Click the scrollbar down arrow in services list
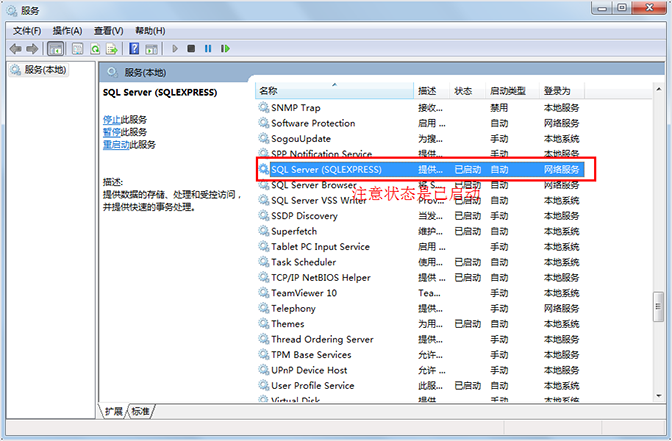The width and height of the screenshot is (672, 441). click(657, 396)
